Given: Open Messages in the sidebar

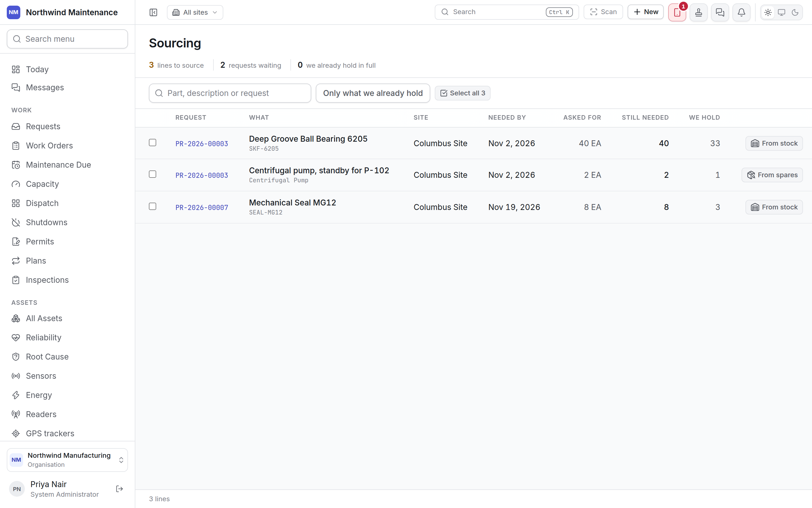Looking at the screenshot, I should 67,87.
